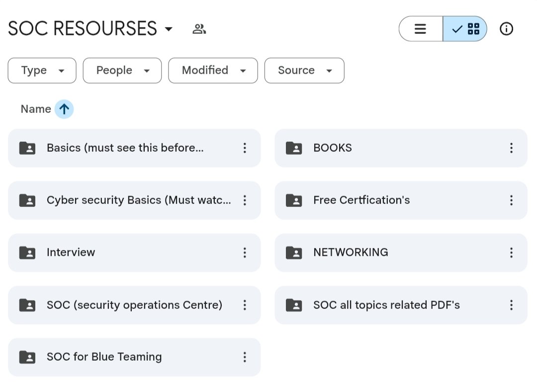The width and height of the screenshot is (537, 392).
Task: Select the 'BOOKS' folder name
Action: pyautogui.click(x=333, y=148)
